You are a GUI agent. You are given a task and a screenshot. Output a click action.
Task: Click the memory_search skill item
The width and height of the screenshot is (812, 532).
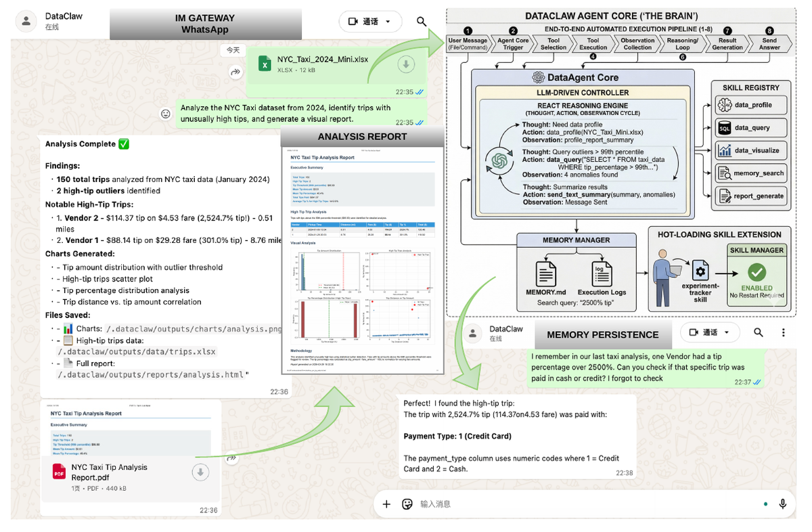click(x=751, y=173)
